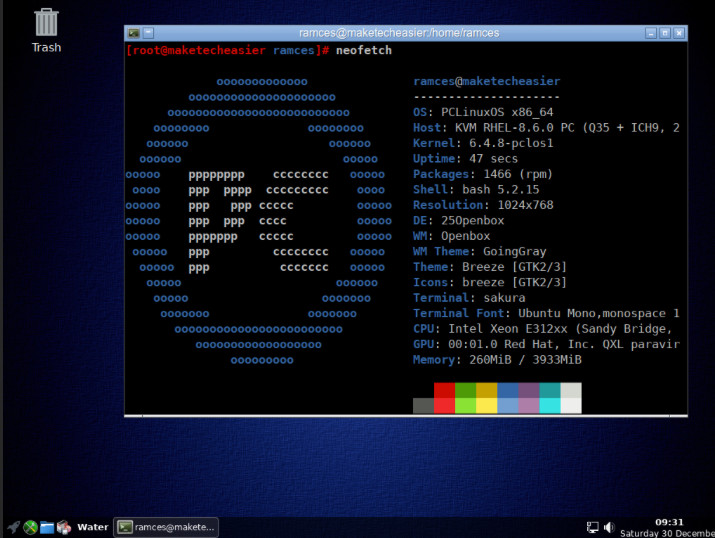This screenshot has height=538, width=715.
Task: Pick the dark gray swatch in lower row
Action: click(x=424, y=406)
